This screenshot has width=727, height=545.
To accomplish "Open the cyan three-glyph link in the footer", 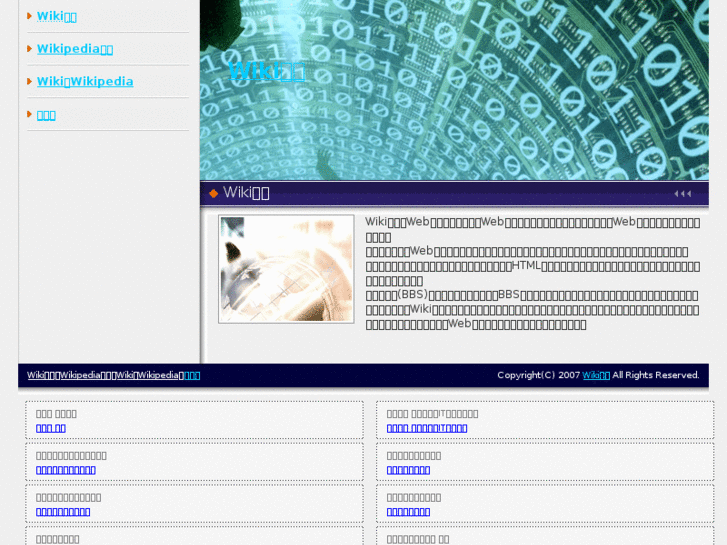I will tap(192, 375).
